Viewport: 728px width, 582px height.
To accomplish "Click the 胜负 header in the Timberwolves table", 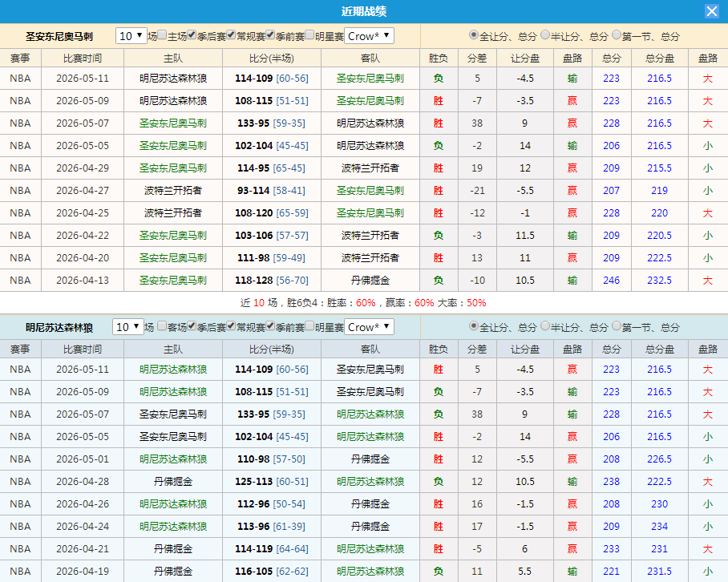I will 439,350.
